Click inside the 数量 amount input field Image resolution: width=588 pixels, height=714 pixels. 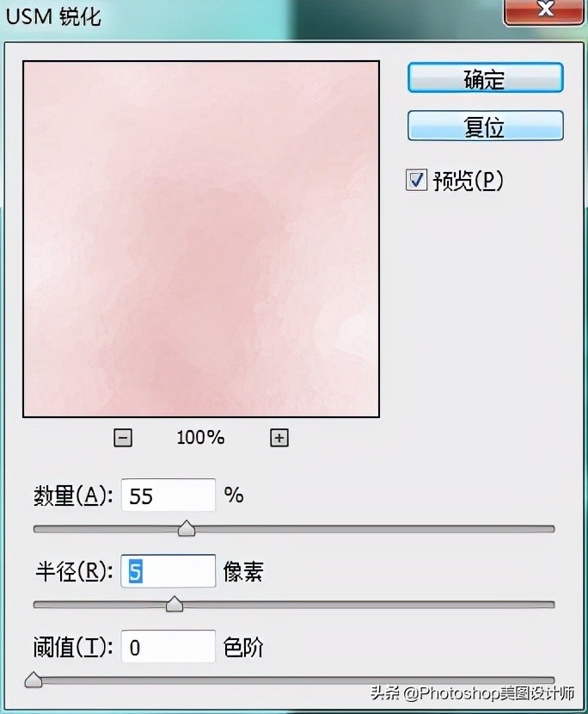(x=168, y=495)
